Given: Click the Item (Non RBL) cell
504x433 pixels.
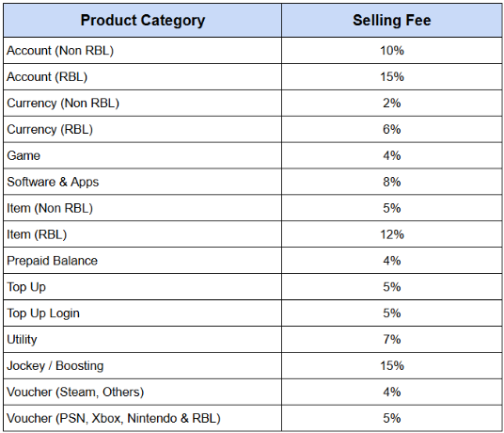Looking at the screenshot, I should pyautogui.click(x=142, y=208).
